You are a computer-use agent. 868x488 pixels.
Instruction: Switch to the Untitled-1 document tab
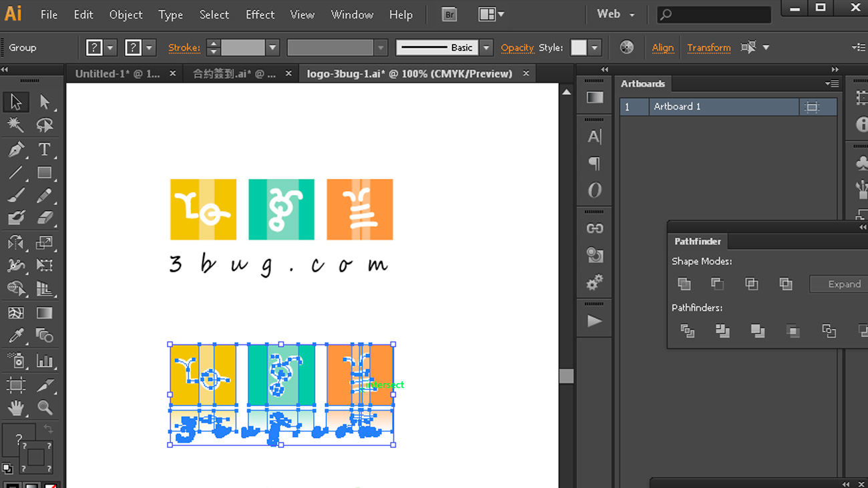point(118,73)
